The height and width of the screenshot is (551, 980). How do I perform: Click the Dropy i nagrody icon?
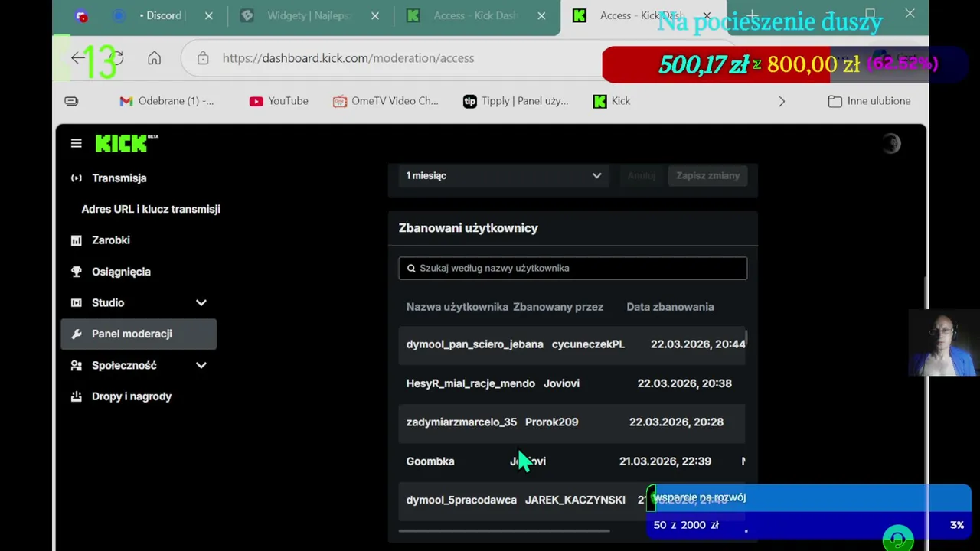76,396
